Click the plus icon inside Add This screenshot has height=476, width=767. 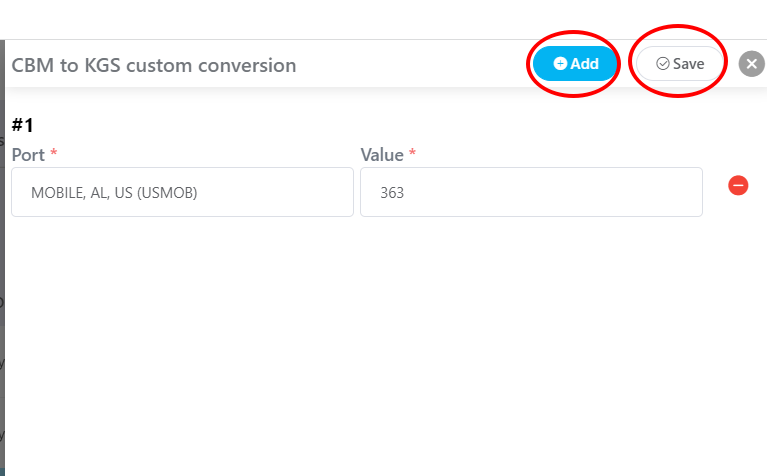coord(560,63)
